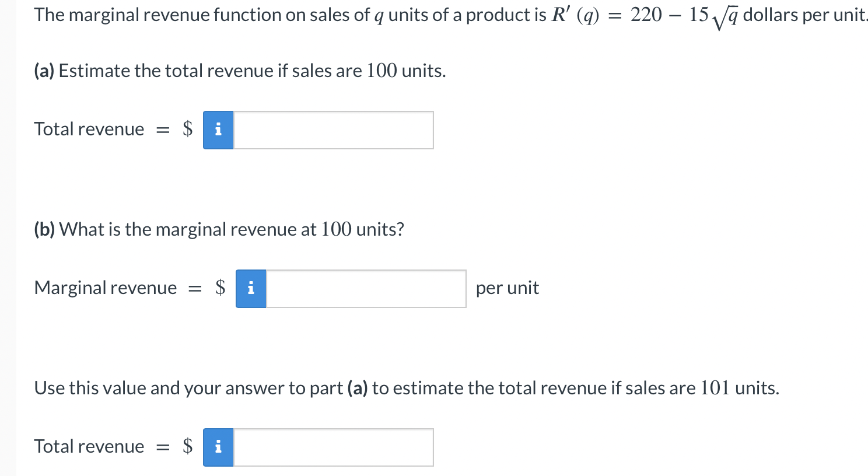Click the blue i icon near the bottom Total revenue
The image size is (868, 476).
tap(218, 447)
